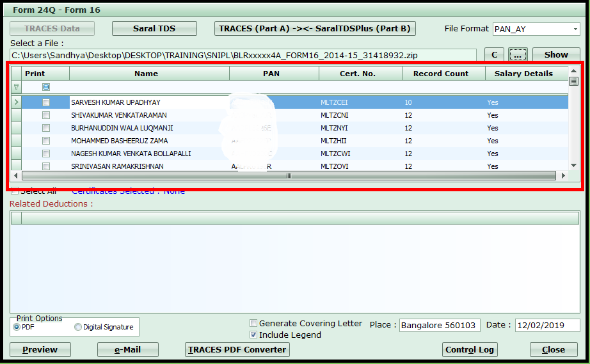Viewport: 590px width, 364px height.
Task: Sort by Name column header
Action: [x=149, y=74]
